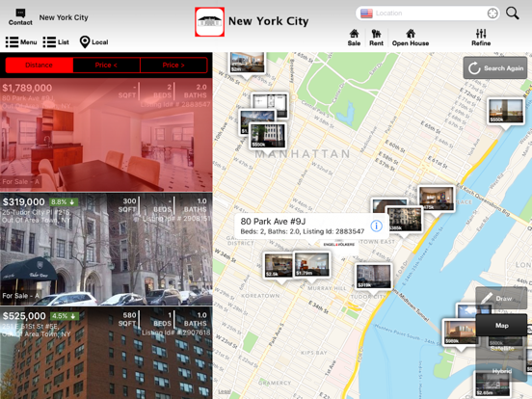Click info icon on 80 Park Ave callout
532x399 pixels.
pyautogui.click(x=376, y=226)
